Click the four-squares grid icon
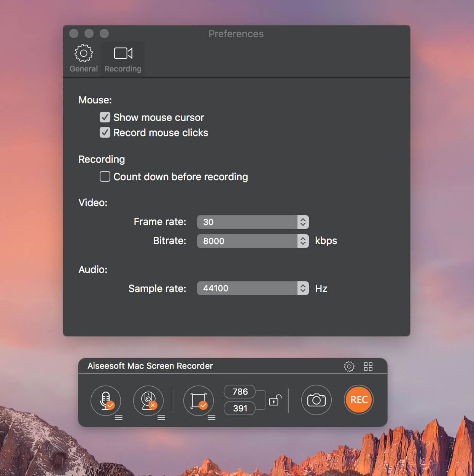Image resolution: width=474 pixels, height=476 pixels. [368, 367]
